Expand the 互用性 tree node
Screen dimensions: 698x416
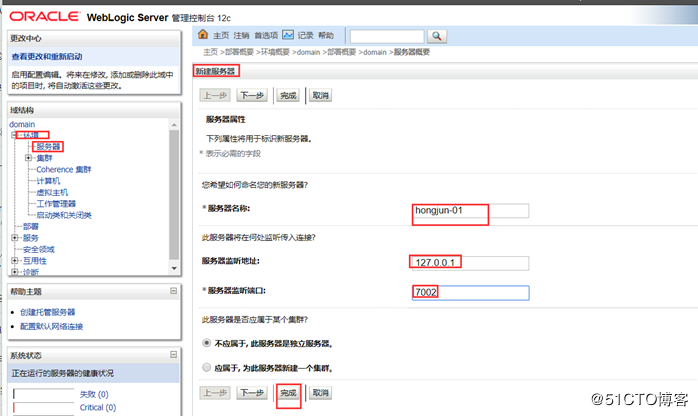[x=14, y=261]
